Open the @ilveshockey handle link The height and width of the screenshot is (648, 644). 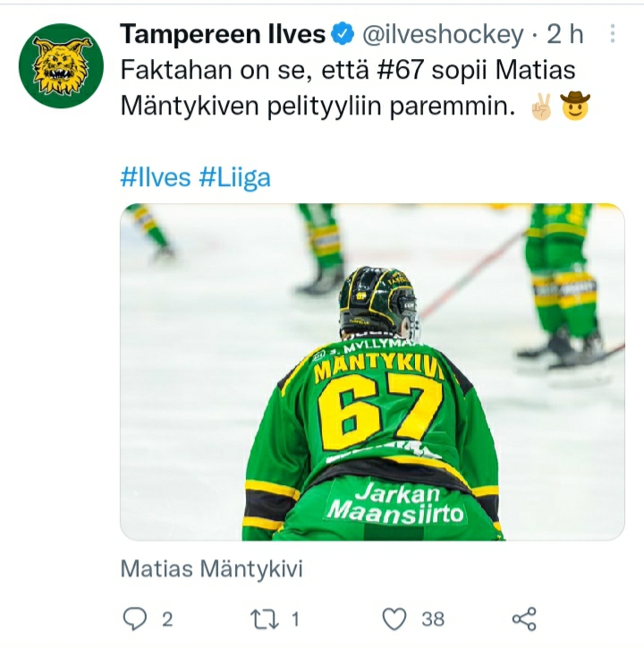tap(442, 35)
